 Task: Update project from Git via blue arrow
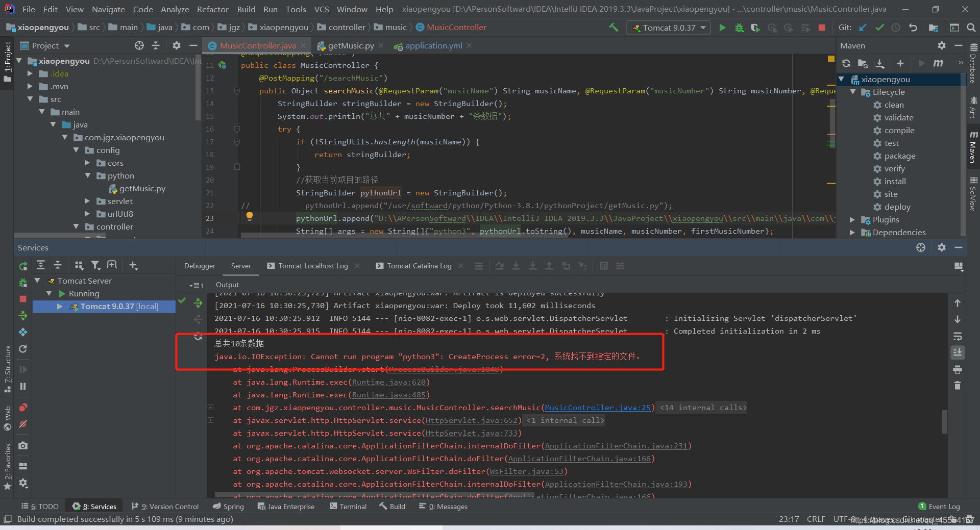(863, 28)
